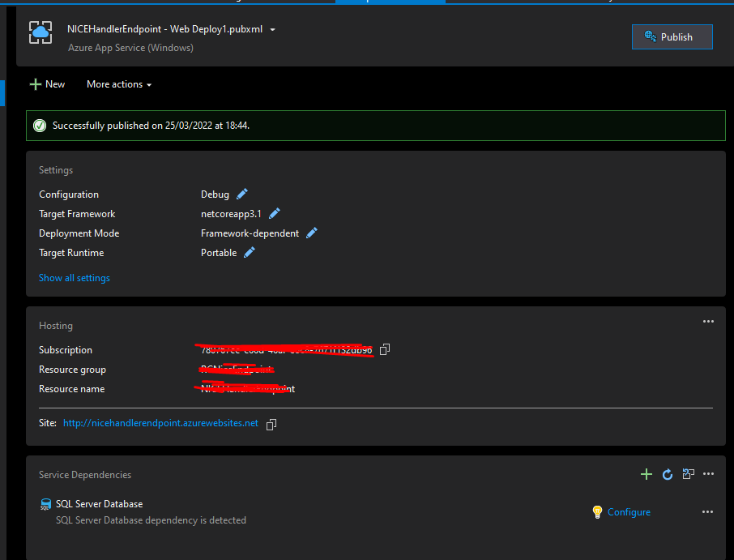Edit the Configuration Debug setting
This screenshot has width=734, height=560.
[x=242, y=194]
